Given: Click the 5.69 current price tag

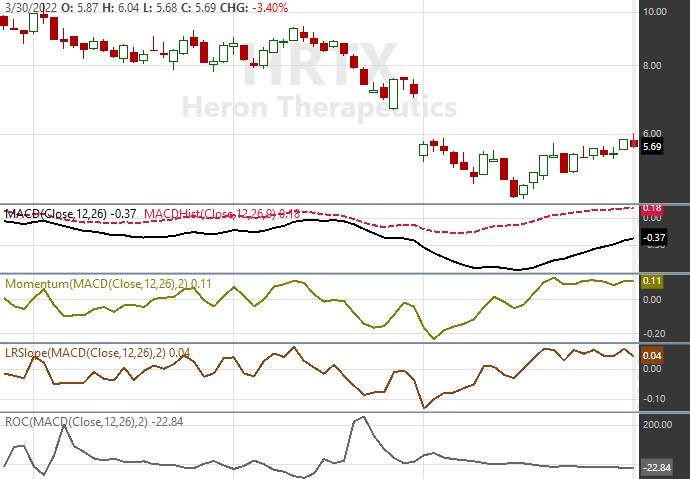Looking at the screenshot, I should [652, 146].
